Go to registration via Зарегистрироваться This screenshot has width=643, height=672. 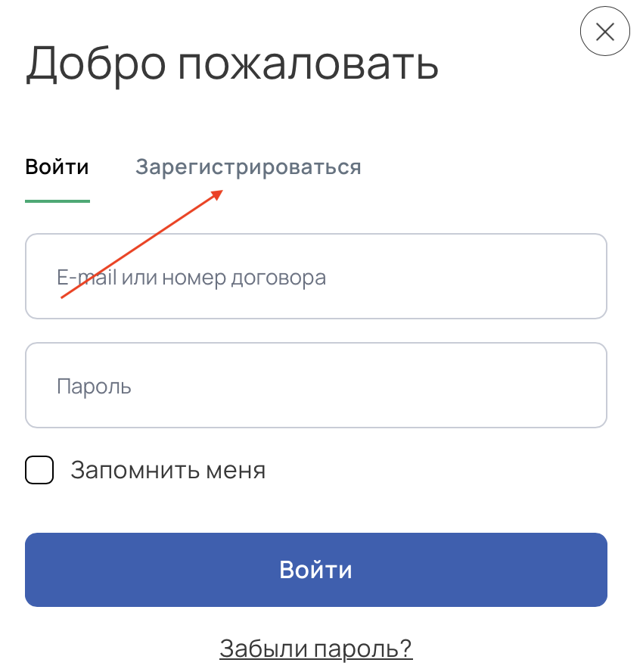[x=248, y=166]
